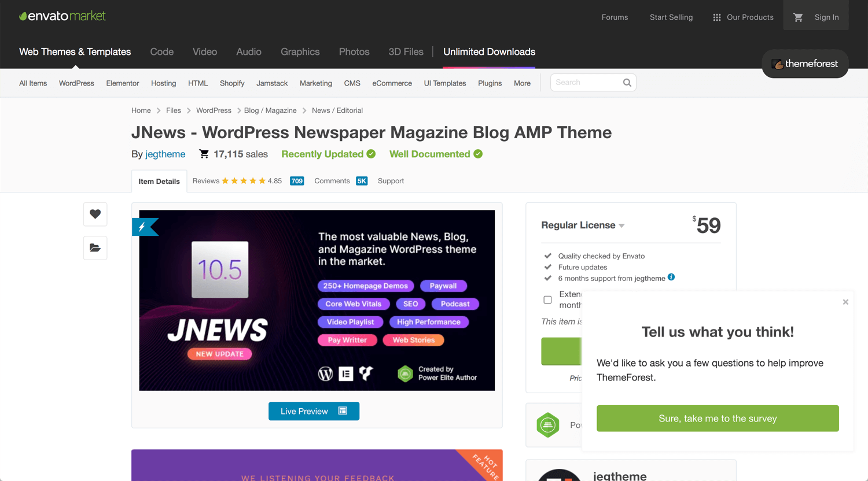Click the ThemeForest badge logo
This screenshot has width=868, height=481.
(805, 64)
